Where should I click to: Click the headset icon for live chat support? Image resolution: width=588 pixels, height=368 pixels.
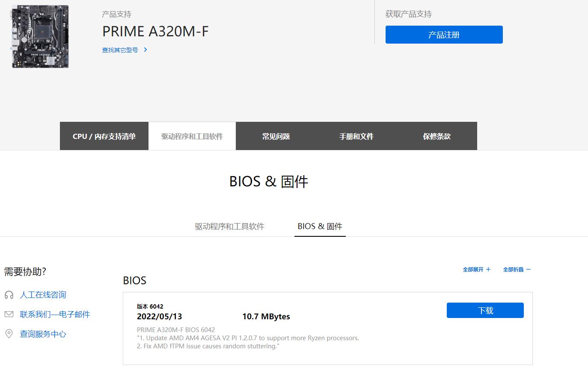coord(9,294)
